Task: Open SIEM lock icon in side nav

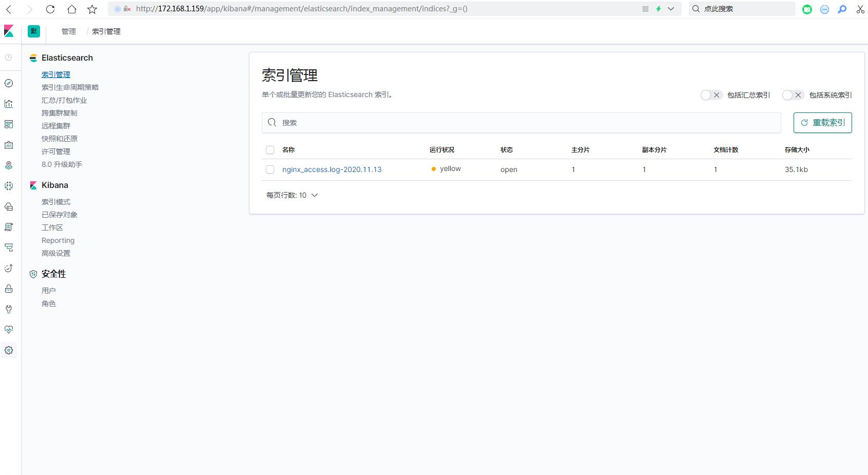Action: pyautogui.click(x=9, y=289)
